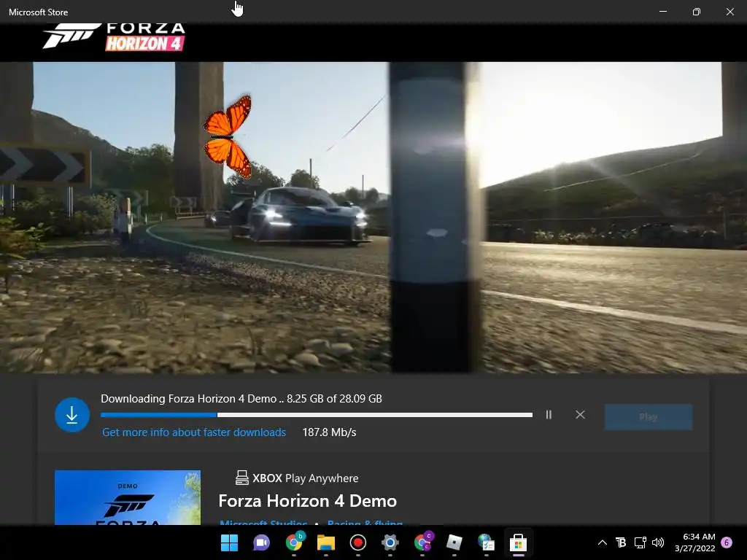
Task: Click the download progress bar
Action: point(317,415)
